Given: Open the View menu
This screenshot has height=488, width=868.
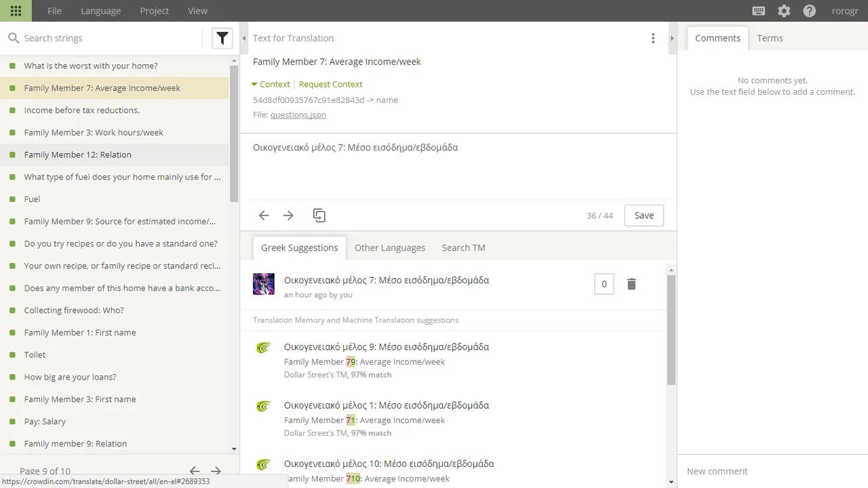Looking at the screenshot, I should pyautogui.click(x=197, y=11).
